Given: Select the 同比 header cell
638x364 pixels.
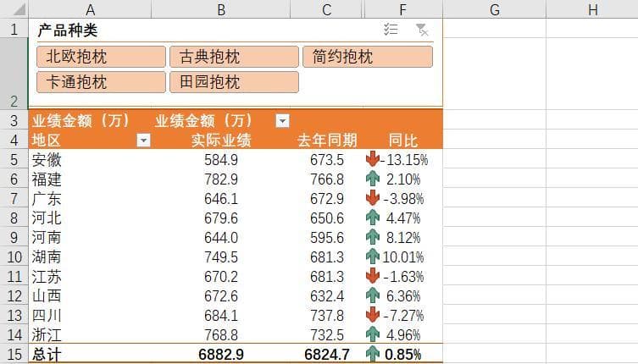Looking at the screenshot, I should (x=402, y=141).
